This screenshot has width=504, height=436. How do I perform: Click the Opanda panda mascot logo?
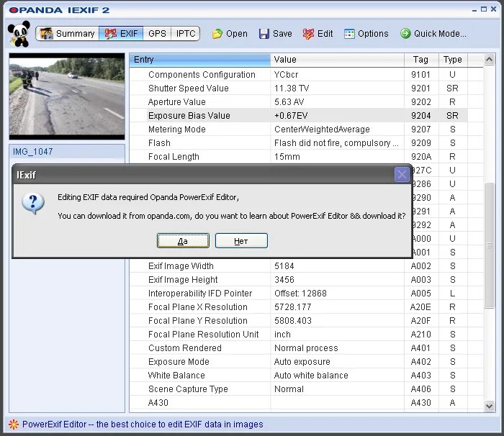tap(19, 34)
